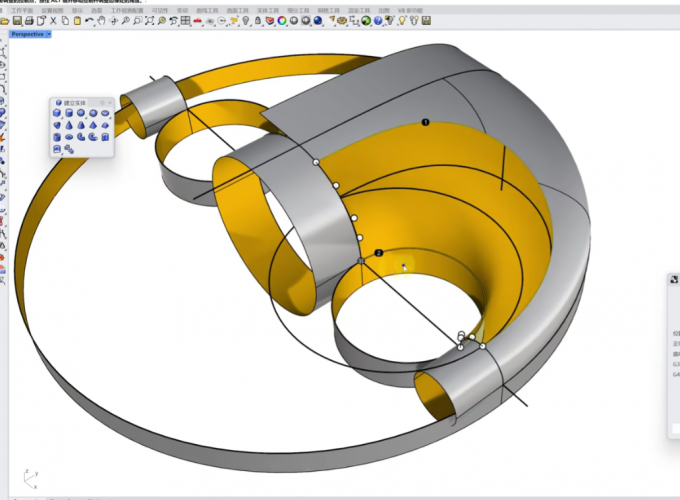The width and height of the screenshot is (680, 500).
Task: Open a file with the folder icon
Action: pos(5,21)
